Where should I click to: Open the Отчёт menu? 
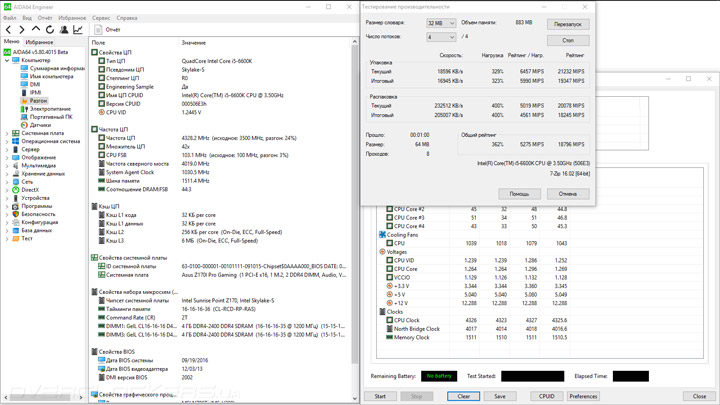45,18
